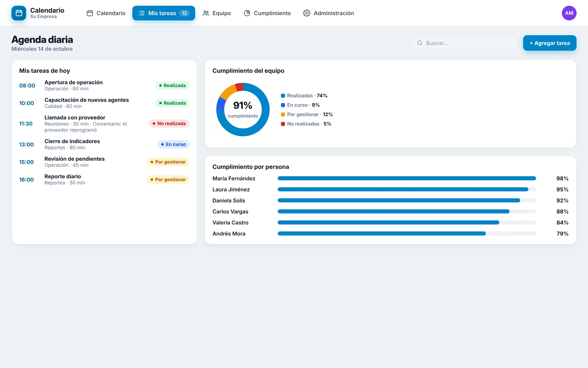Viewport: 588px width, 368px height.
Task: Click the Calendario app logo icon
Action: (19, 13)
